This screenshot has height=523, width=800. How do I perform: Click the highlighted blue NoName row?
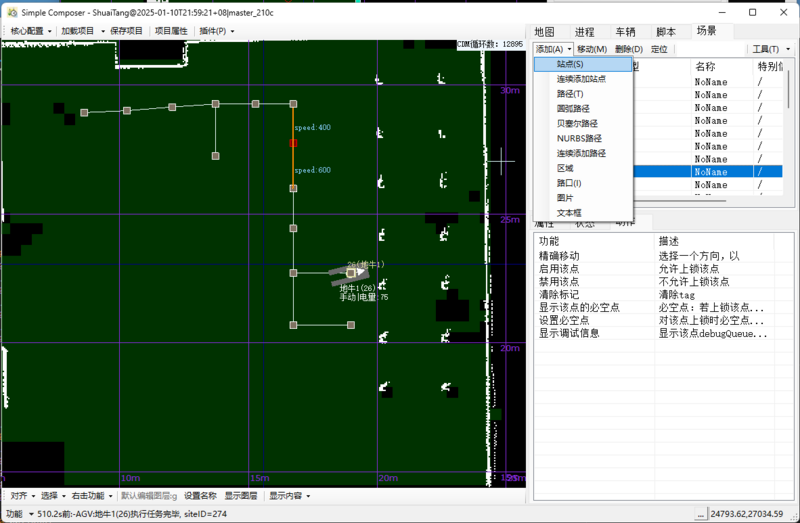coord(707,172)
